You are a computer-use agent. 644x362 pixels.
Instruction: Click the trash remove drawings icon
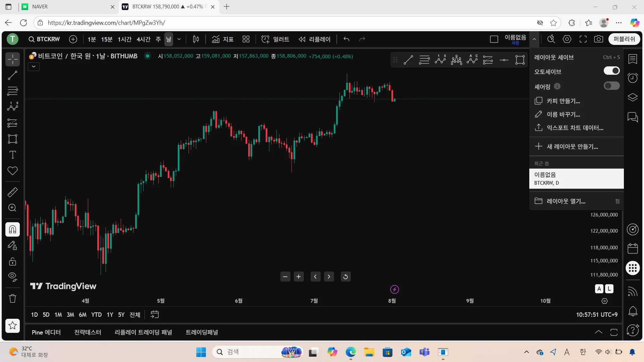pos(12,298)
